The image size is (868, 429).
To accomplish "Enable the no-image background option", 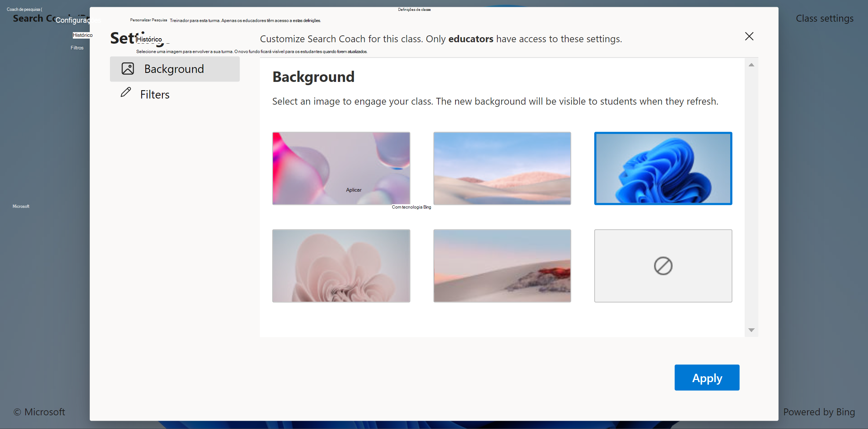I will 663,266.
